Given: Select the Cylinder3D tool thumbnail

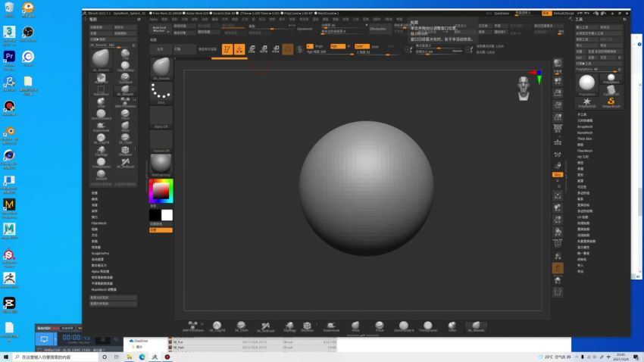Looking at the screenshot, I should coord(611,90).
